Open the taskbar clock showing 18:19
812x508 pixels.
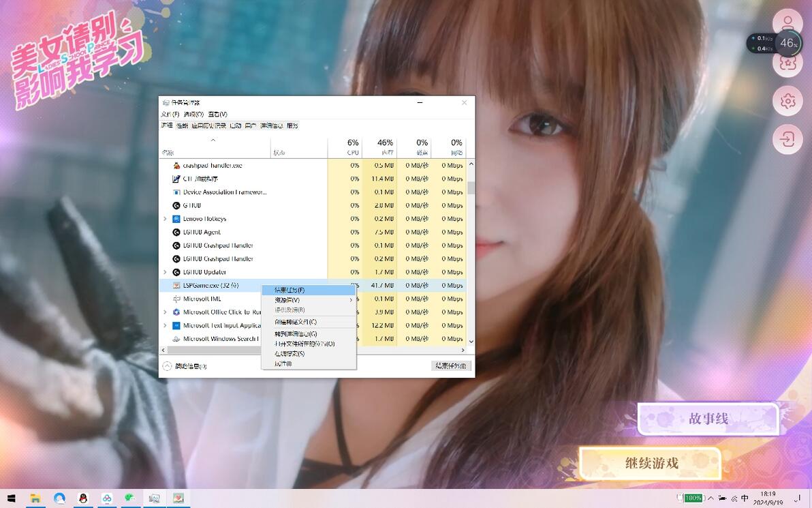[x=768, y=498]
